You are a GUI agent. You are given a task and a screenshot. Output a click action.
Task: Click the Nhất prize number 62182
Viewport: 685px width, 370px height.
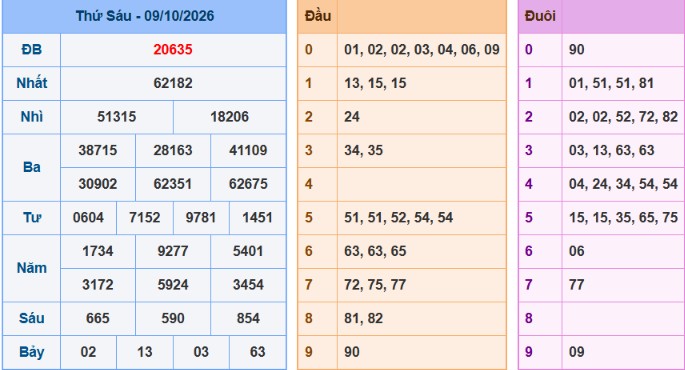(x=173, y=83)
